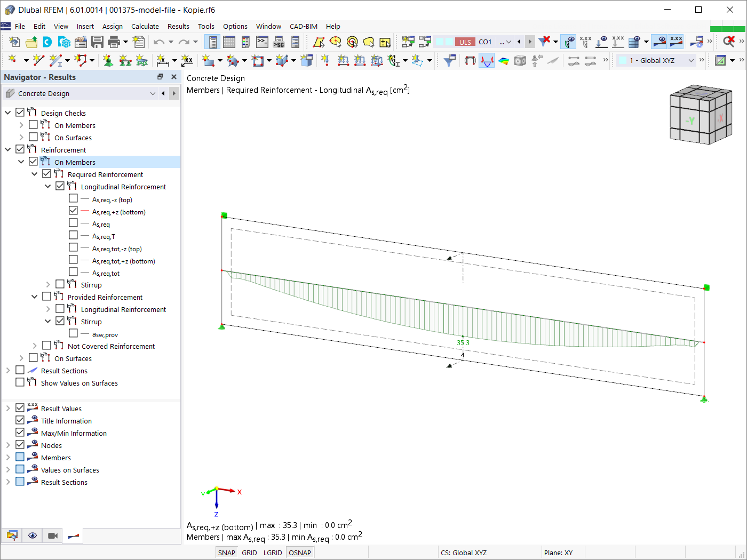747x560 pixels.
Task: Go to previous load case arrow
Action: coord(519,42)
